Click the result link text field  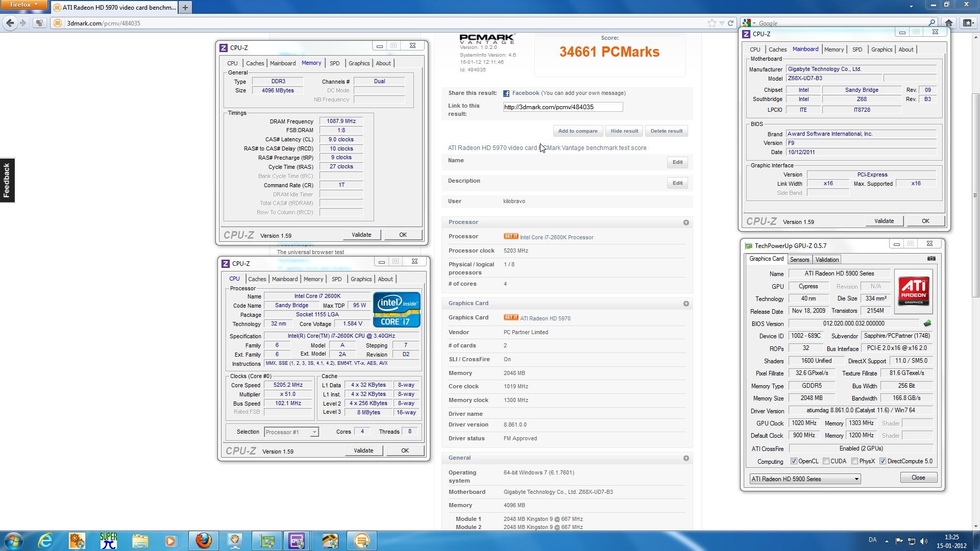tap(562, 107)
